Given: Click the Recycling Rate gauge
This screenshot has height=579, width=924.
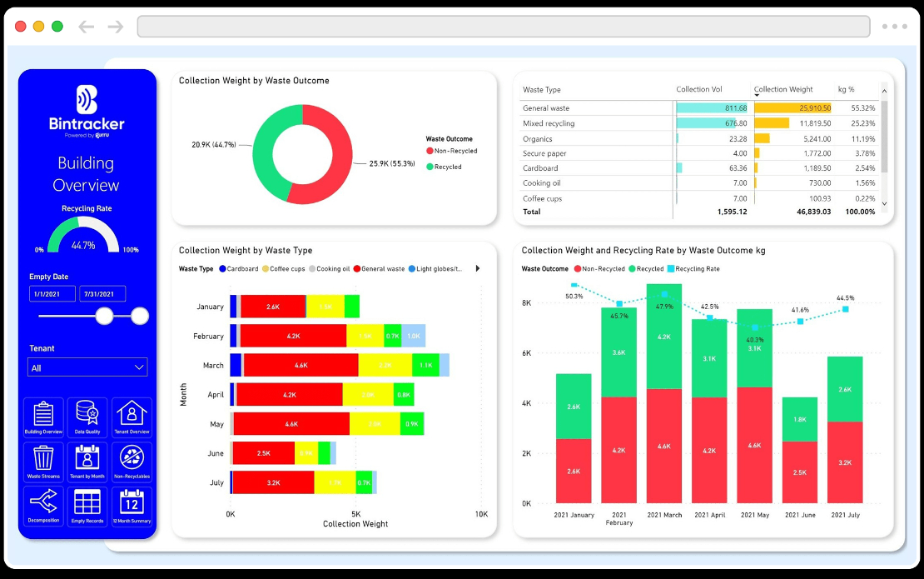Looking at the screenshot, I should [x=83, y=235].
